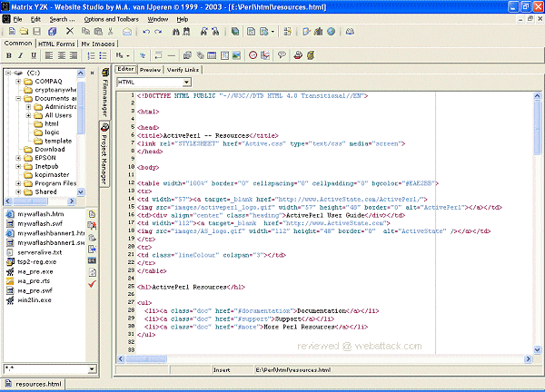545x392 pixels.
Task: Switch to the Preview tab
Action: (x=150, y=70)
